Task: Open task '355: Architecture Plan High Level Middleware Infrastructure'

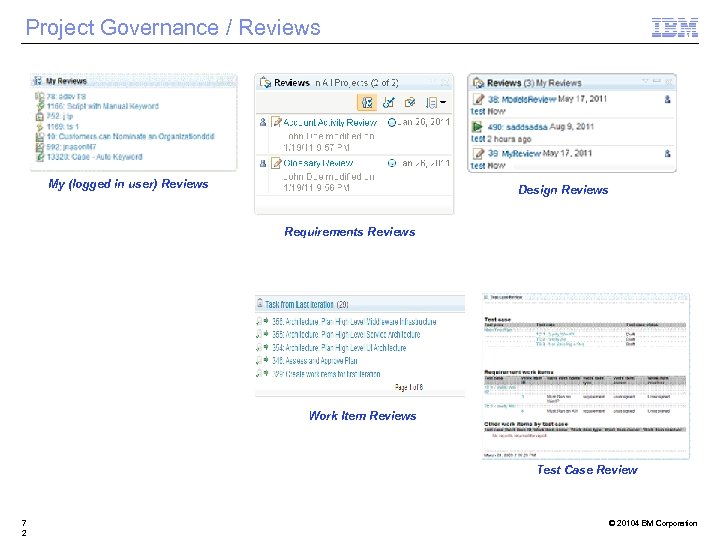Action: pyautogui.click(x=354, y=322)
